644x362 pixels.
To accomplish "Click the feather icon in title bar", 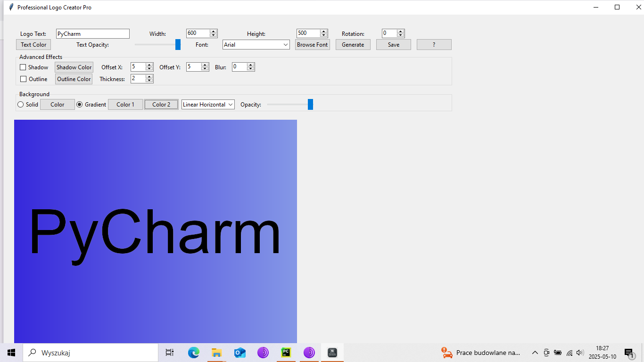I will click(x=11, y=7).
